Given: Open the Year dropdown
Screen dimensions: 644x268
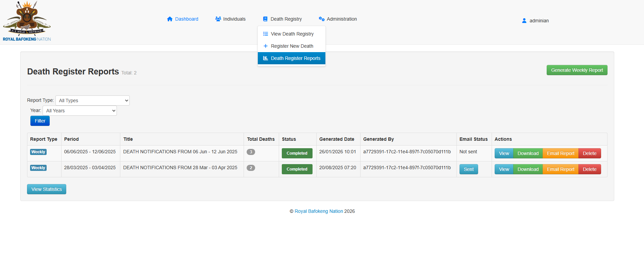Looking at the screenshot, I should 79,111.
